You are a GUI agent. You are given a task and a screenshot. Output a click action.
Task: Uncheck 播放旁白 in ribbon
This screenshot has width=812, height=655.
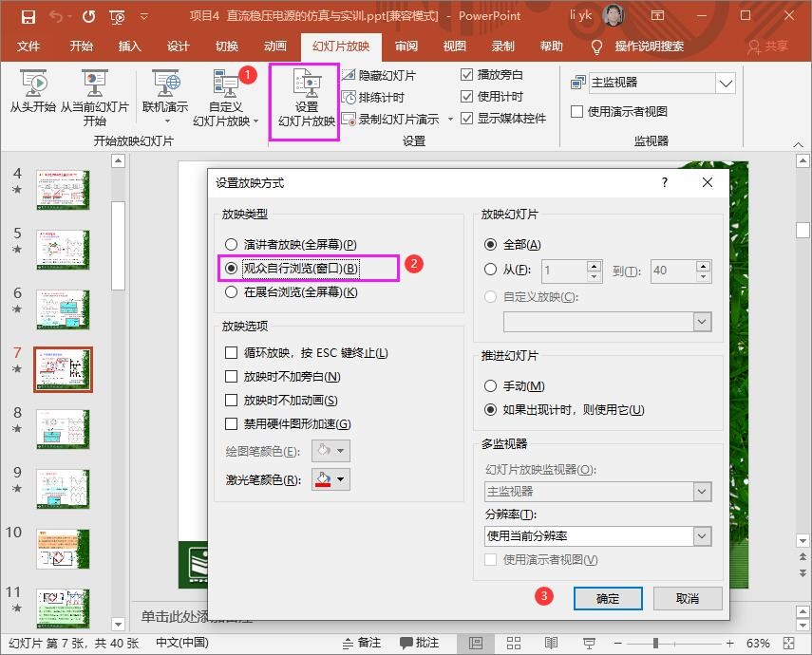click(x=466, y=75)
